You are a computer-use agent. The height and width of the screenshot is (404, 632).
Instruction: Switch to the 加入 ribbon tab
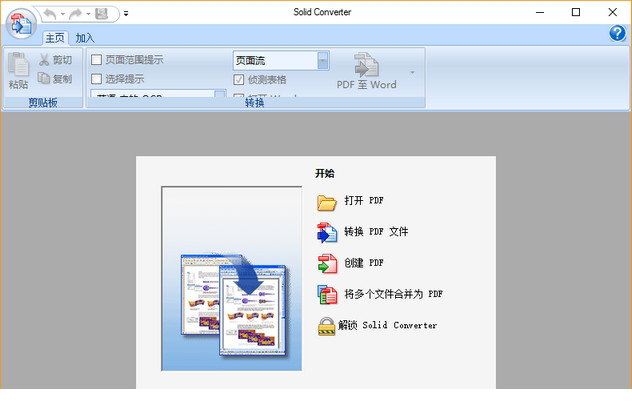(x=85, y=38)
